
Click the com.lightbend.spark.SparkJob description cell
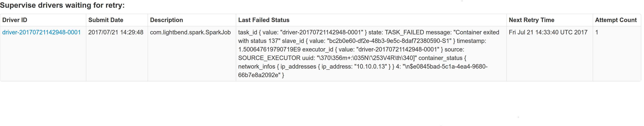[x=190, y=32]
